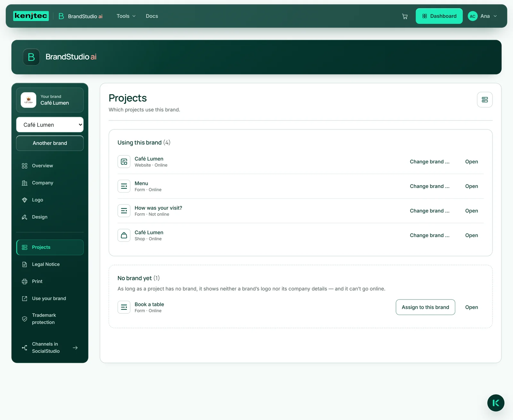Open the Ana user account dropdown

click(483, 16)
